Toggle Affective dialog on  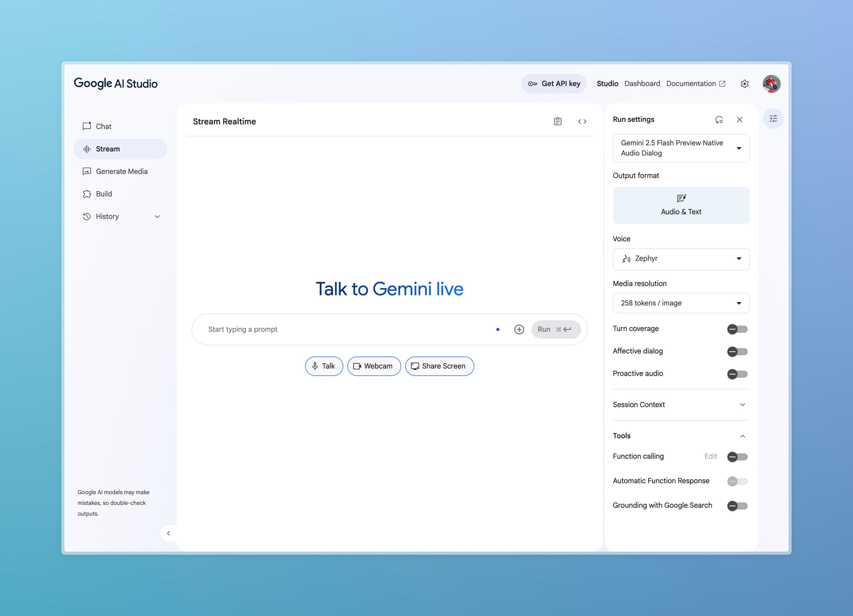(737, 352)
